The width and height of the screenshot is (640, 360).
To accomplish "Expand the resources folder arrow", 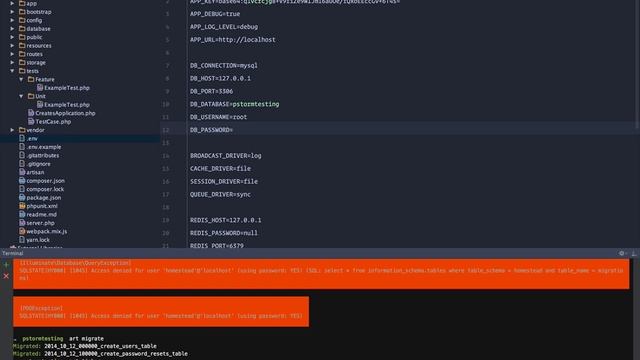I will pyautogui.click(x=12, y=46).
